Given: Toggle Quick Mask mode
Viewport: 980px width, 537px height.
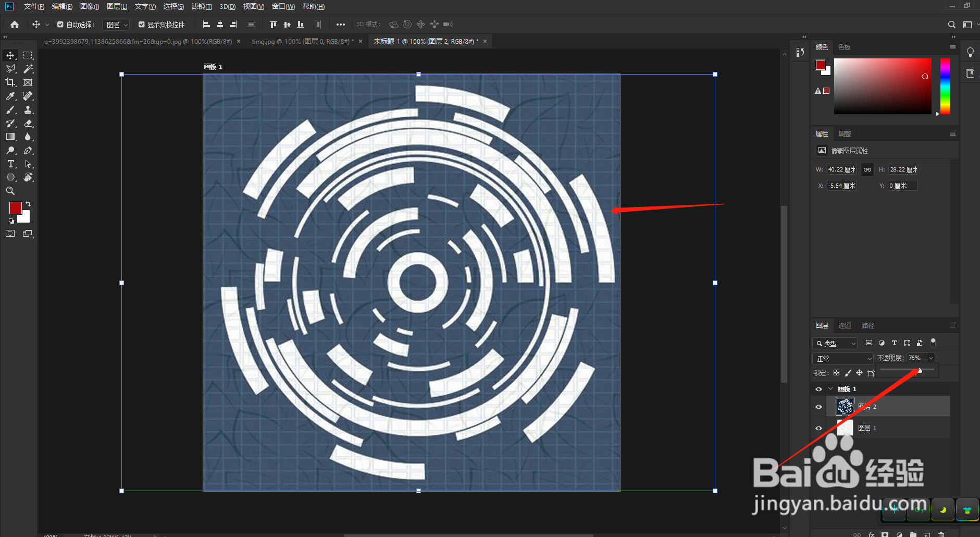Looking at the screenshot, I should click(10, 234).
